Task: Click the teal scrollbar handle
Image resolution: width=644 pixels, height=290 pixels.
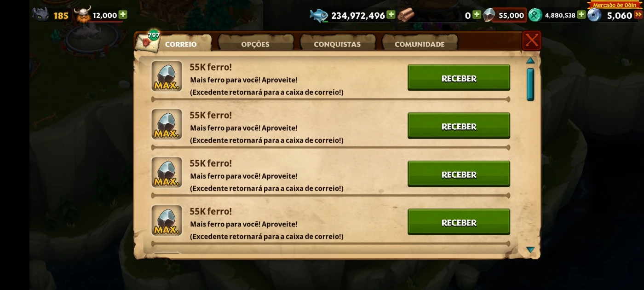Action: (530, 84)
